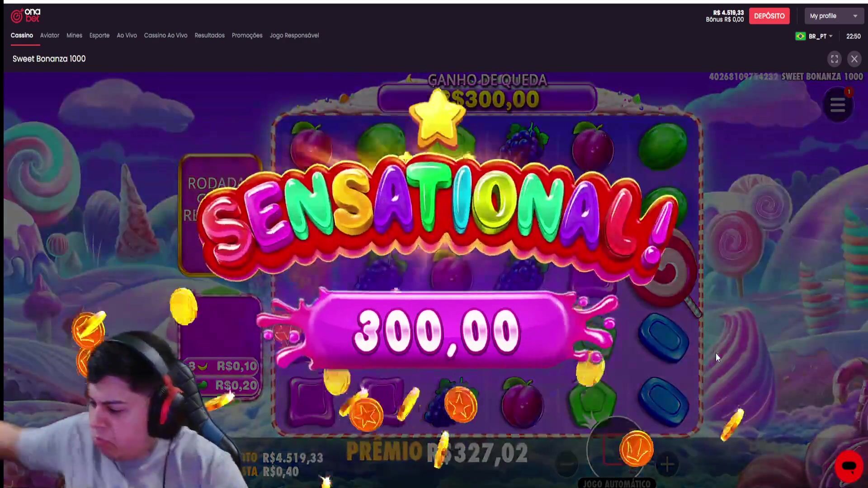Open Jogo Responsável link
The height and width of the screenshot is (488, 868).
tap(294, 35)
